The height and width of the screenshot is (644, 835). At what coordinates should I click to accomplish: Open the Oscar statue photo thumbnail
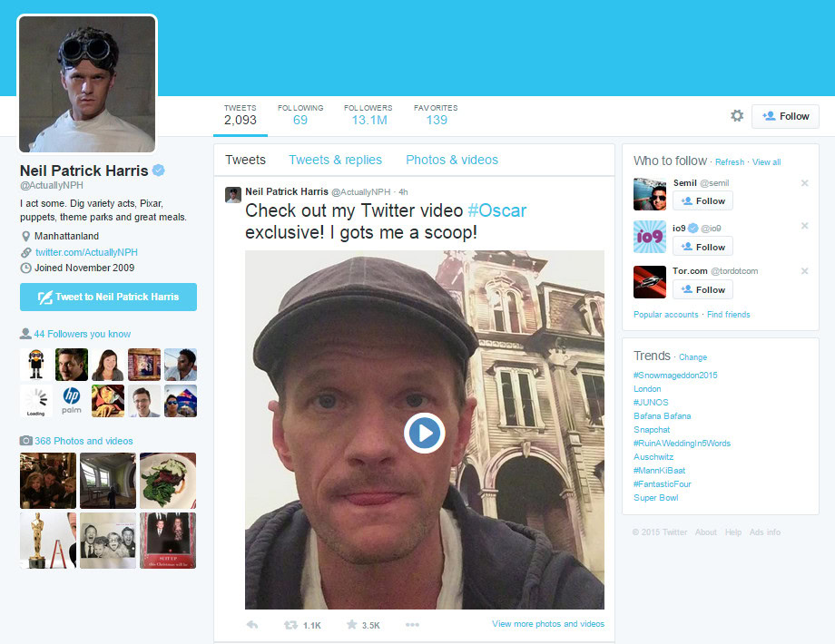click(x=48, y=541)
